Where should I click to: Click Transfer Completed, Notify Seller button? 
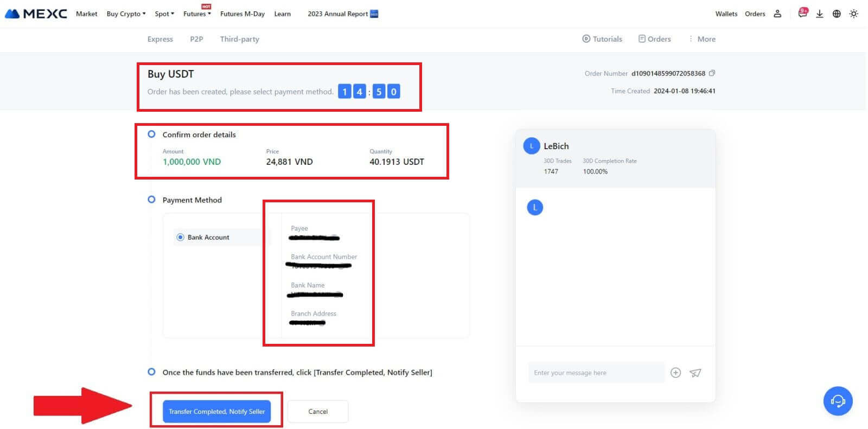click(216, 412)
